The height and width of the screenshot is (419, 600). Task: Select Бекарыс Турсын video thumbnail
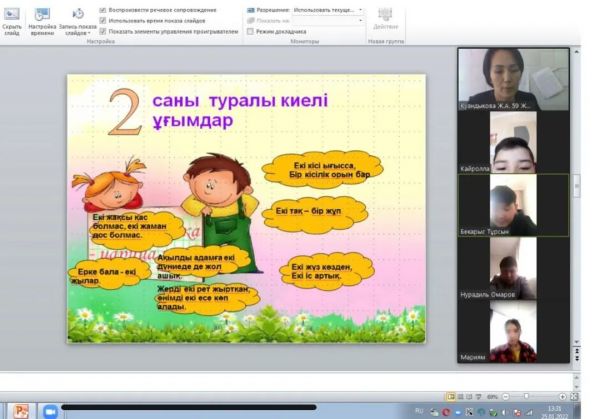click(513, 206)
